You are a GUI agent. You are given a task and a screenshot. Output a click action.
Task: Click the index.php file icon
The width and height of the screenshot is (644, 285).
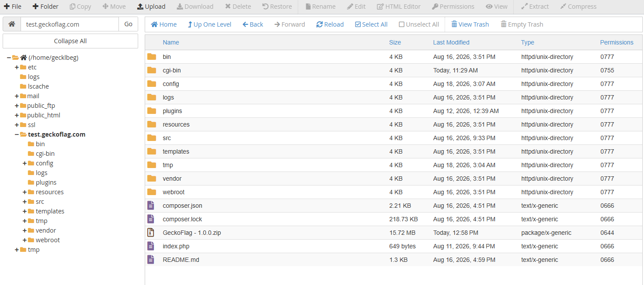coord(151,246)
